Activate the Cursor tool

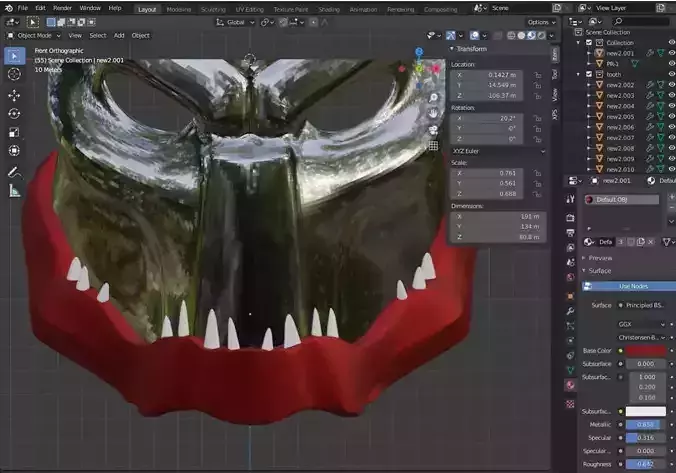14,74
